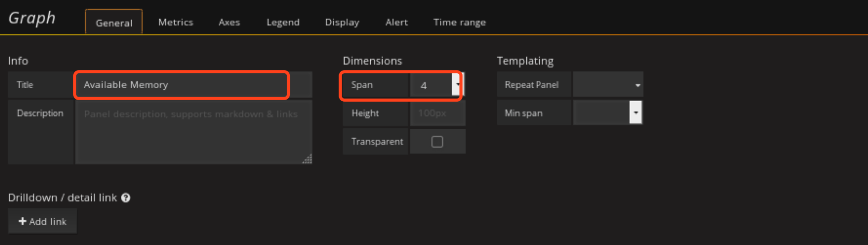
Task: Open the Span dropdown
Action: coord(457,85)
